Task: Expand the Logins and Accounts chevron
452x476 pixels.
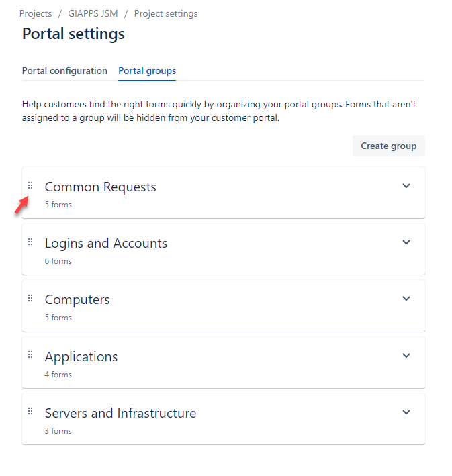Action: (406, 242)
